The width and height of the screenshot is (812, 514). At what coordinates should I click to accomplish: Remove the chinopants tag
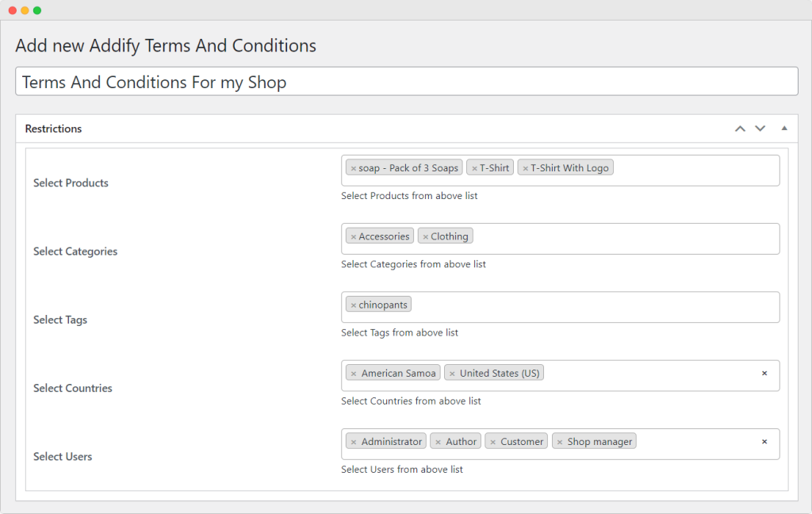[x=354, y=305]
